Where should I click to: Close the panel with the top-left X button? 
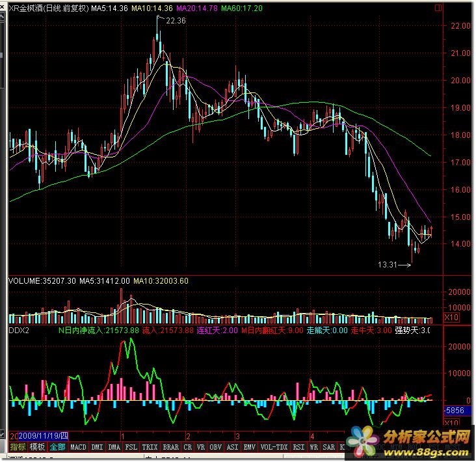pos(2,7)
